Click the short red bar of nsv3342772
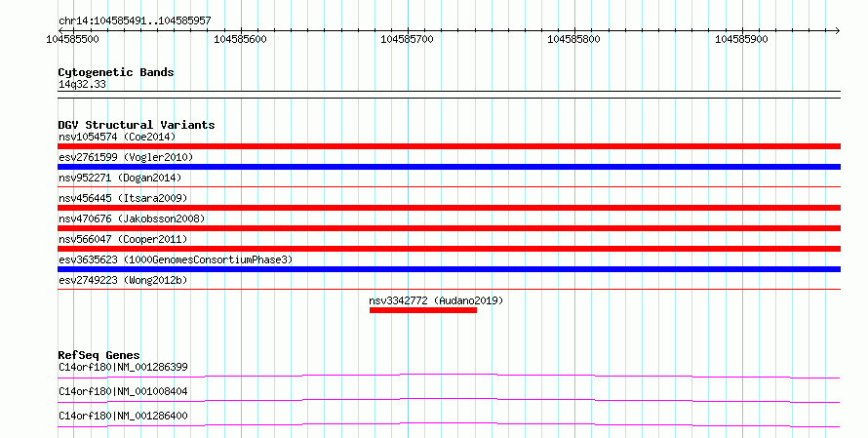 (x=423, y=310)
